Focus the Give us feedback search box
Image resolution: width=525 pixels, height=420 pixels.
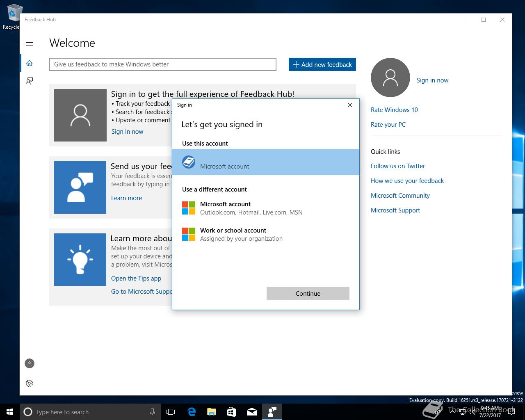163,64
